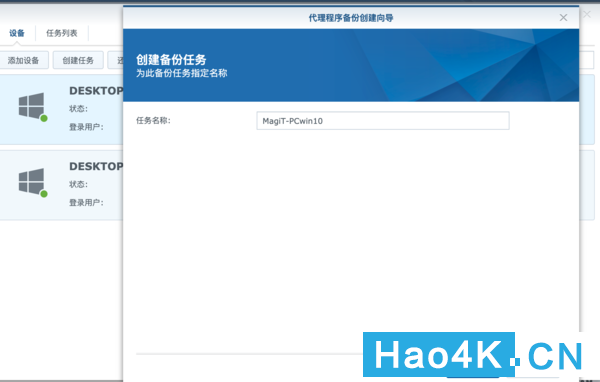Click the 创建备份任务 header title
The image size is (600, 382).
pyautogui.click(x=171, y=59)
